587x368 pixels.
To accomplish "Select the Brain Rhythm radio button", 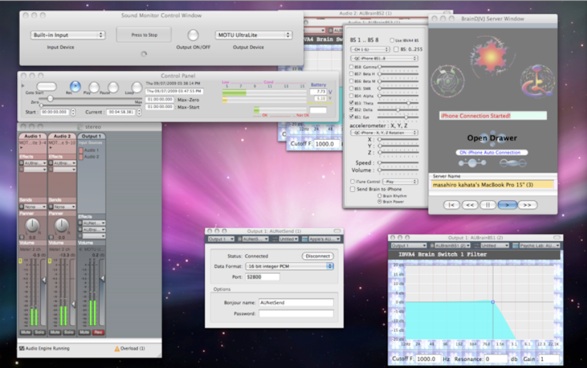I will tap(379, 196).
